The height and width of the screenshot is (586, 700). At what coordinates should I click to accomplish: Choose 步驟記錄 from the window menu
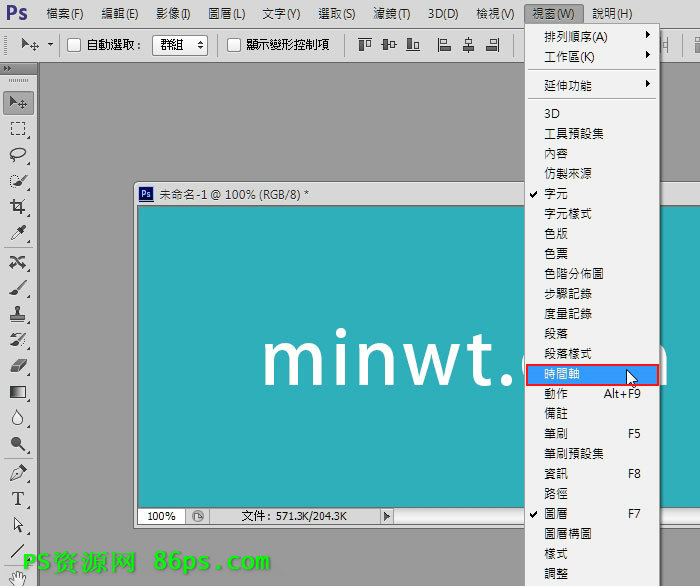coord(592,294)
